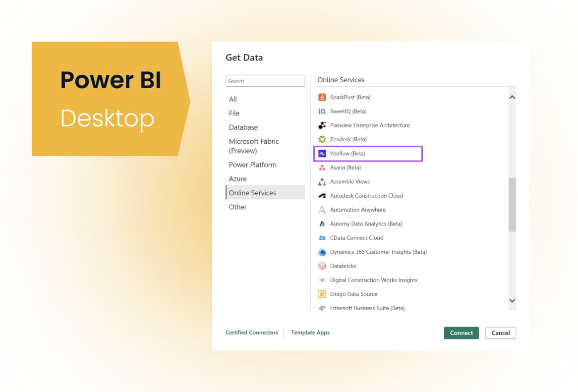Open the Azure category
The height and width of the screenshot is (392, 578).
(237, 179)
